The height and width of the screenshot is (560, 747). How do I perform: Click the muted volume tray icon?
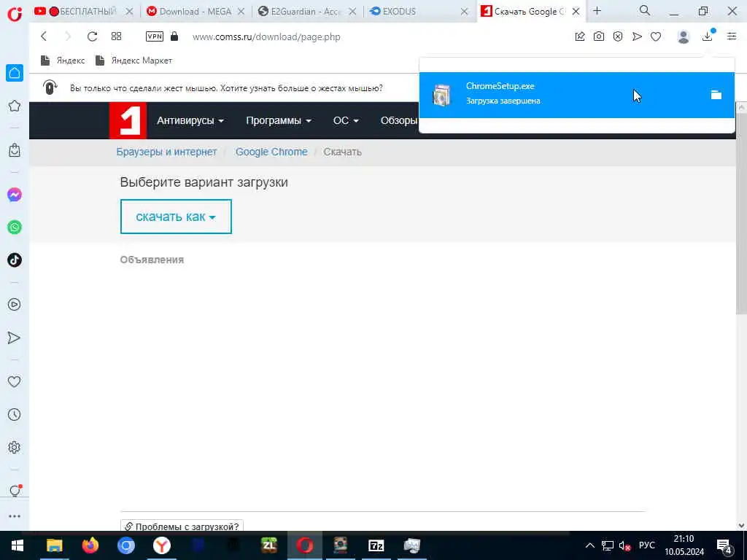point(624,545)
